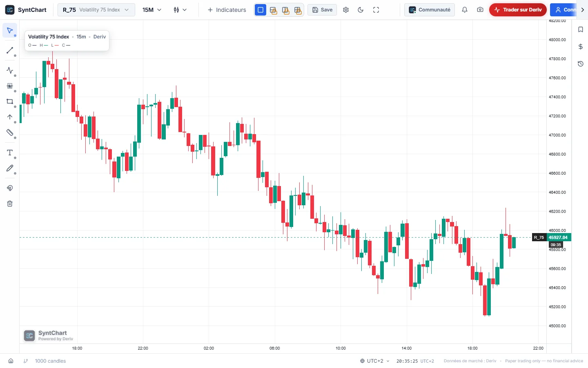Open the R_75 symbol selector
The image size is (588, 368).
pyautogui.click(x=96, y=10)
